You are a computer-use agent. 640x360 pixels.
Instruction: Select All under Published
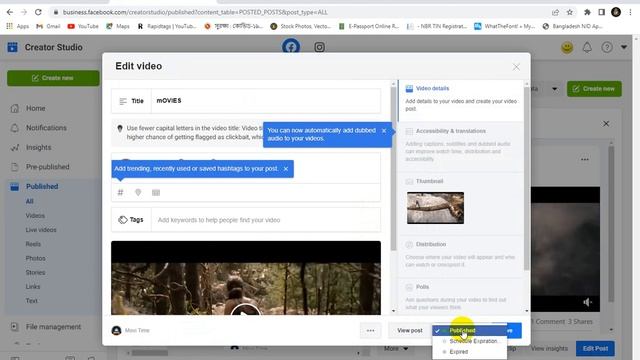coord(29,201)
